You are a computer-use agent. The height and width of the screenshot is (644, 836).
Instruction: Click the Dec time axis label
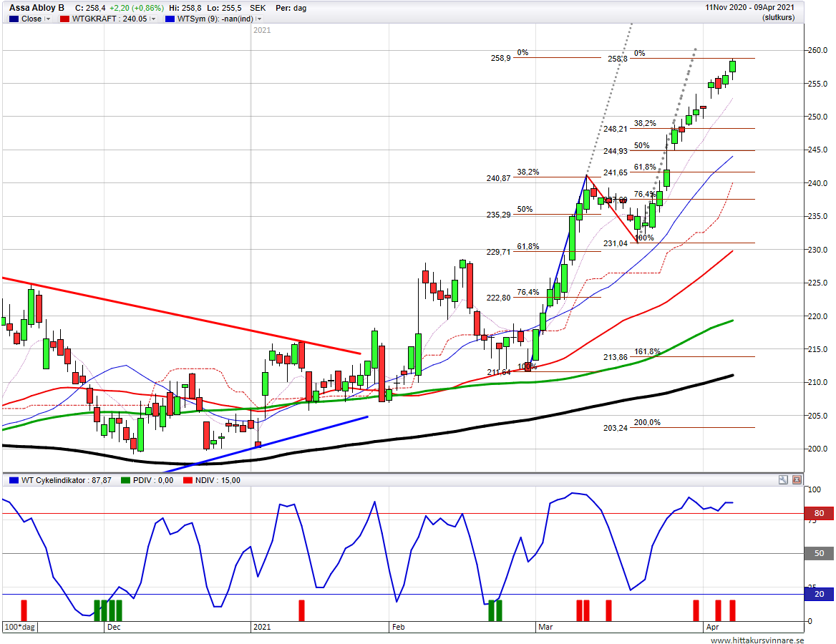(114, 627)
